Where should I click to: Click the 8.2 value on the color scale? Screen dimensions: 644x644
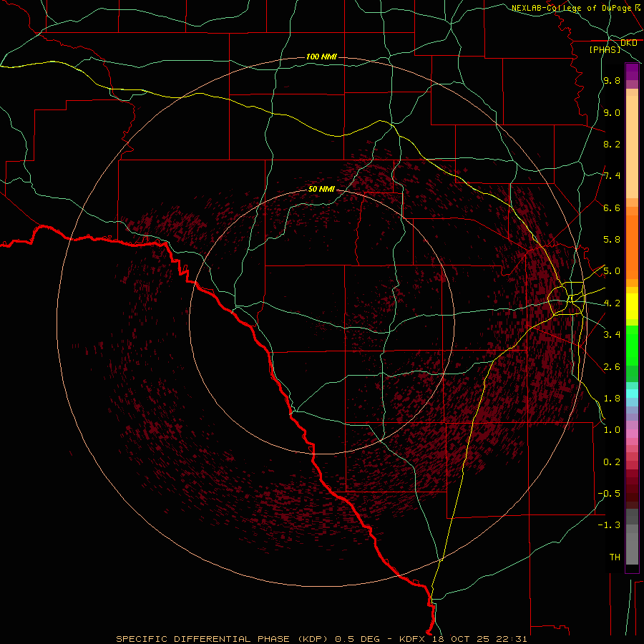click(x=612, y=144)
